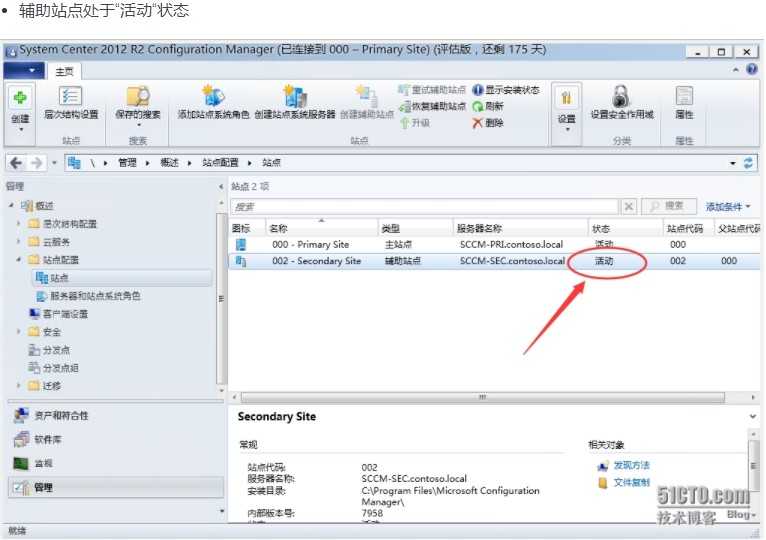Select 服务器和站点系统角色 (servers and site system roles) node
This screenshot has height=540, width=766.
tap(95, 296)
